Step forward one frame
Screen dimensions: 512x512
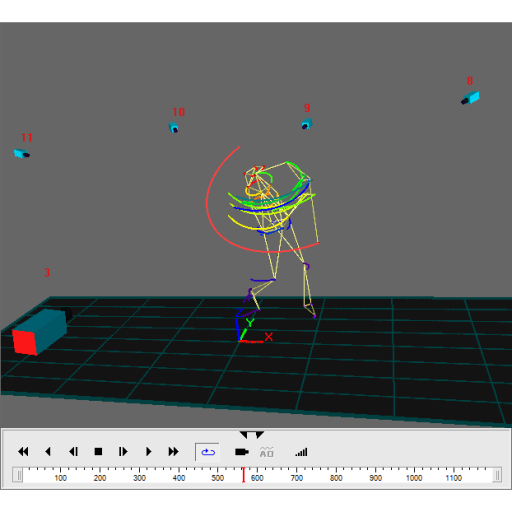pyautogui.click(x=123, y=452)
